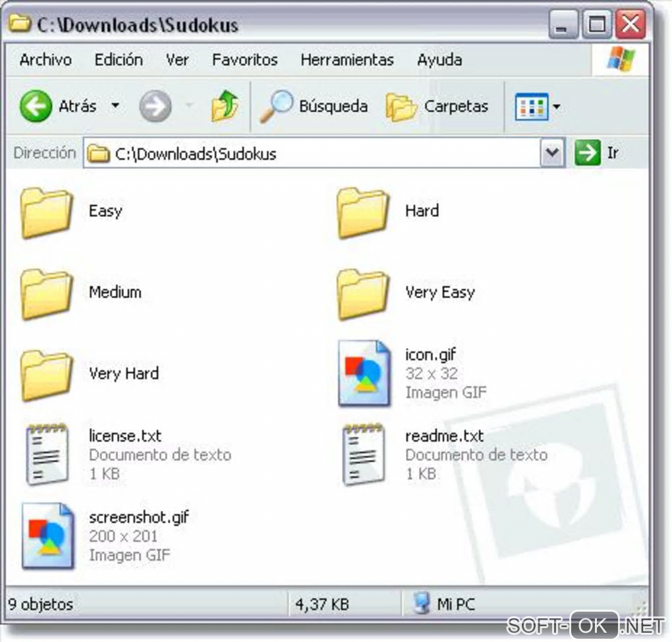Open the Herramientas menu
This screenshot has height=642, width=672.
pos(347,59)
